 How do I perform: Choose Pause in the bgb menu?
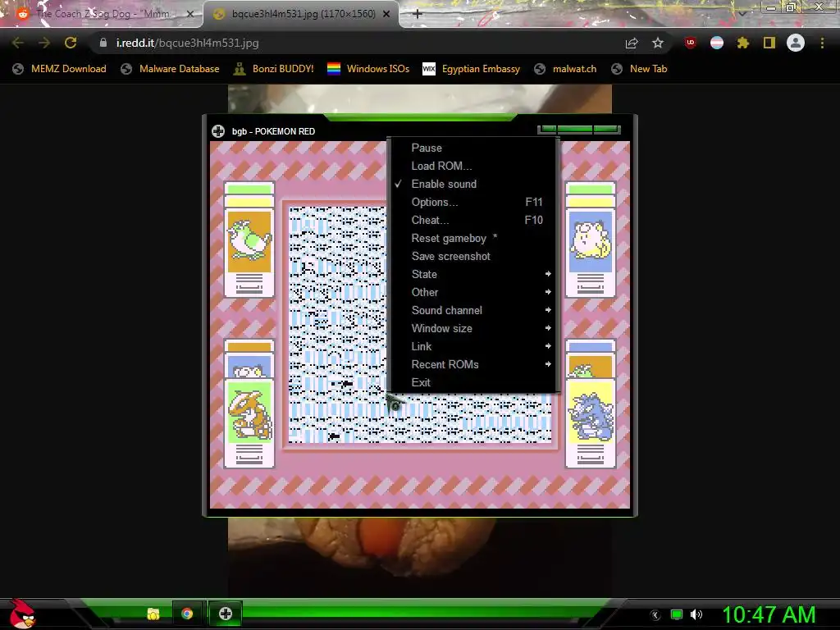coord(473,148)
